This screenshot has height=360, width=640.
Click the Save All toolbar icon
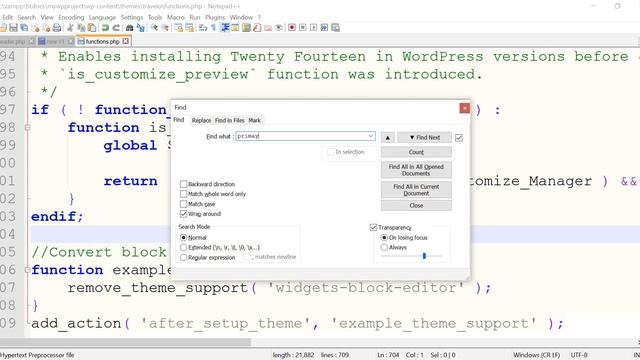coord(24,28)
